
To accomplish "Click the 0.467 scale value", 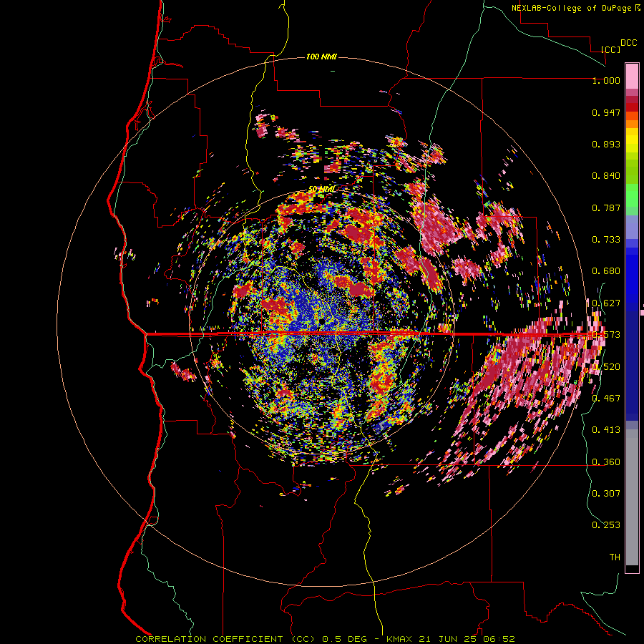I will [x=606, y=398].
